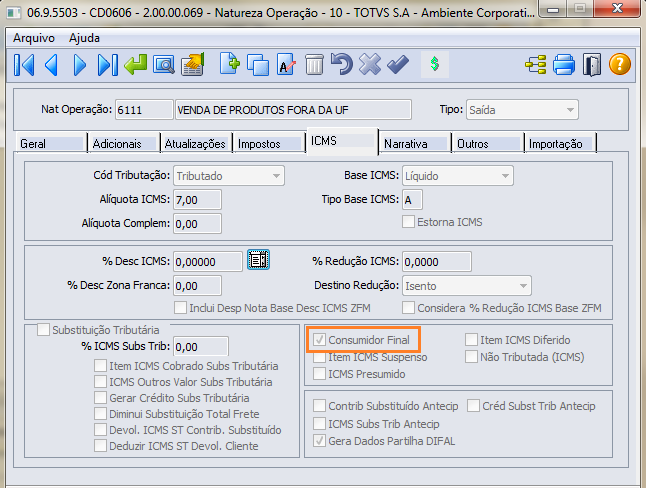Open help with the question mark icon

[x=620, y=65]
